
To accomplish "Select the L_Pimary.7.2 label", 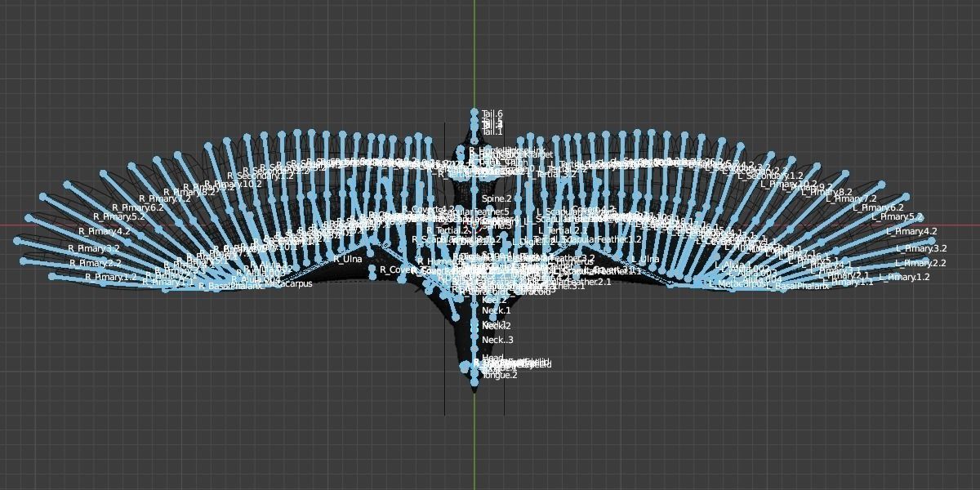I will (851, 198).
